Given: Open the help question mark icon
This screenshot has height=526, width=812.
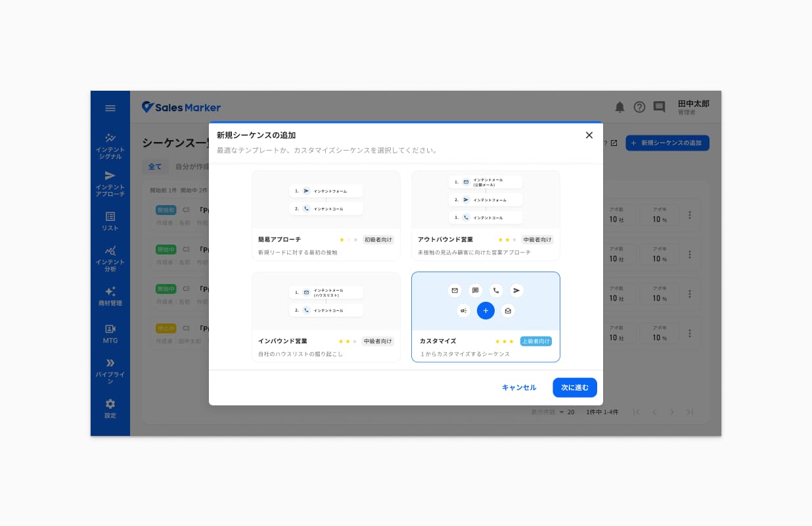Looking at the screenshot, I should click(639, 107).
